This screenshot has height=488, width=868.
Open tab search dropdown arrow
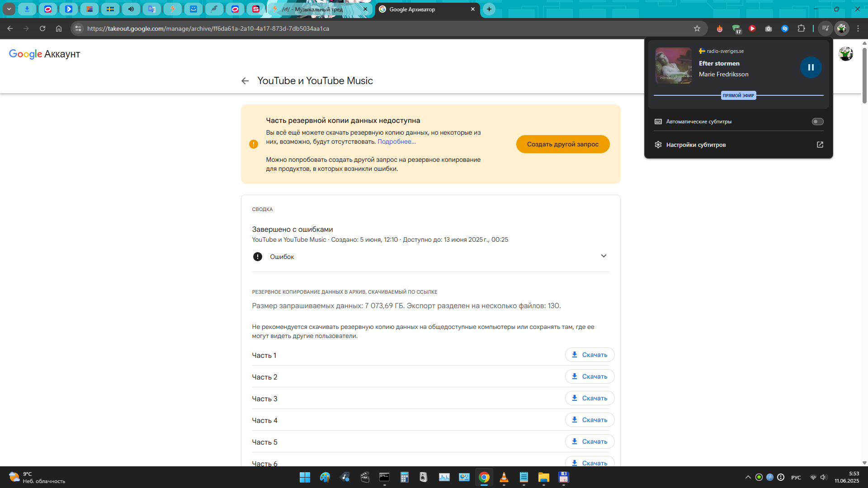[x=9, y=9]
